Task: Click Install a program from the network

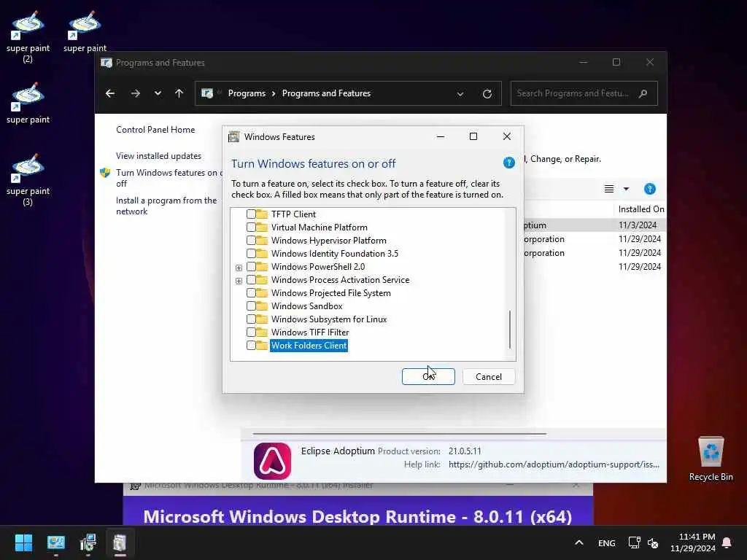Action: pyautogui.click(x=166, y=206)
